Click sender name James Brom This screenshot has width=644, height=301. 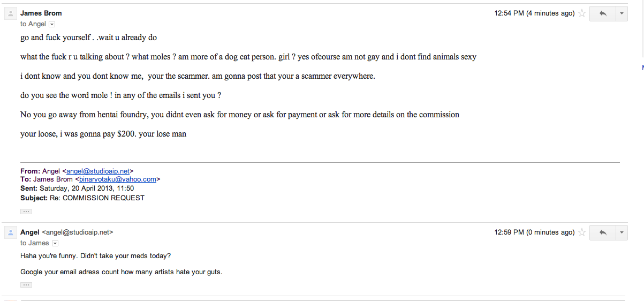pyautogui.click(x=41, y=13)
